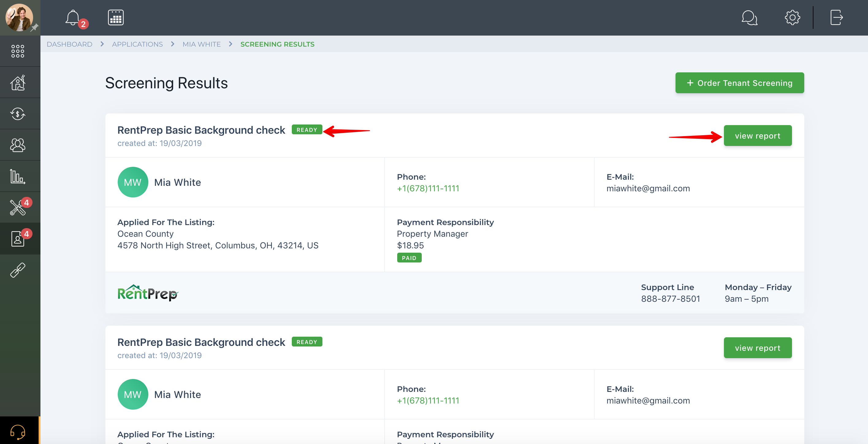868x444 pixels.
Task: Click the second RentPrep Basic Background check title
Action: (201, 342)
